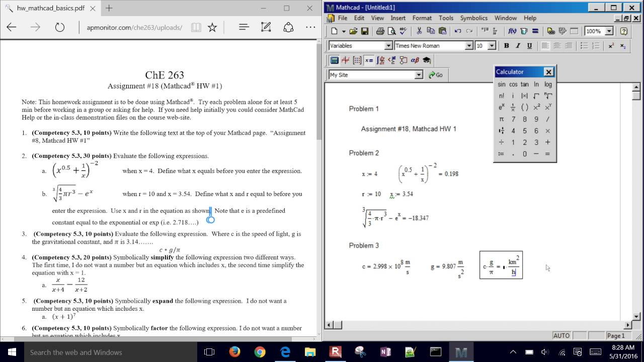Print the Mathcad worksheet
This screenshot has height=362, width=644.
point(380,31)
